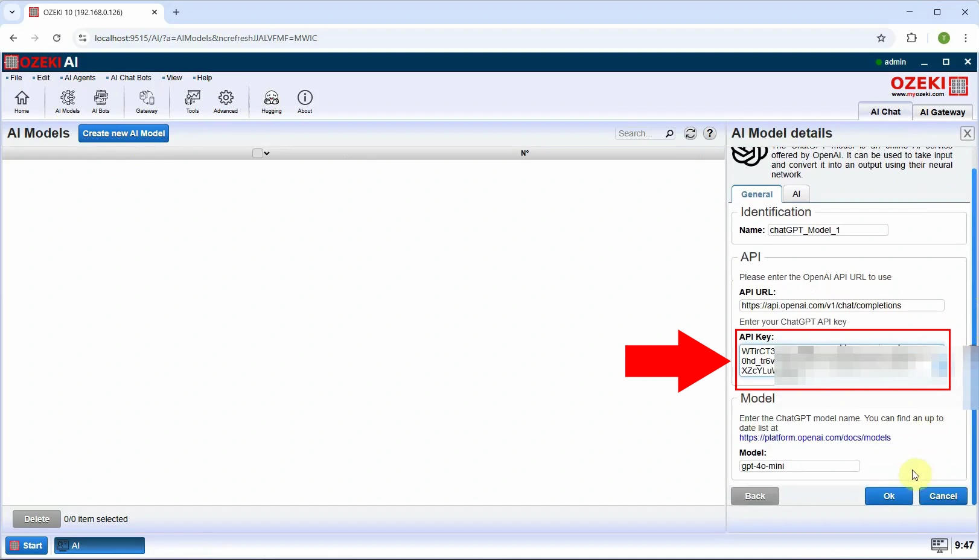Open the Advanced settings gear icon

click(226, 101)
